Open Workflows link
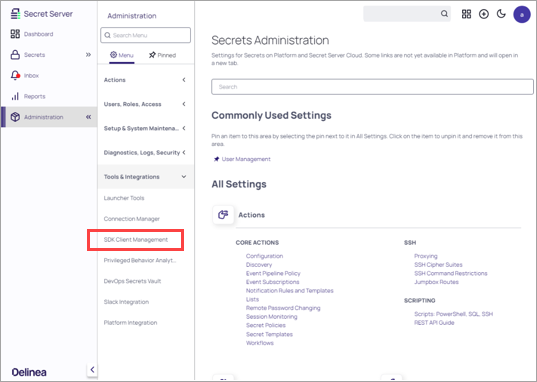Image resolution: width=537 pixels, height=382 pixels. point(260,343)
